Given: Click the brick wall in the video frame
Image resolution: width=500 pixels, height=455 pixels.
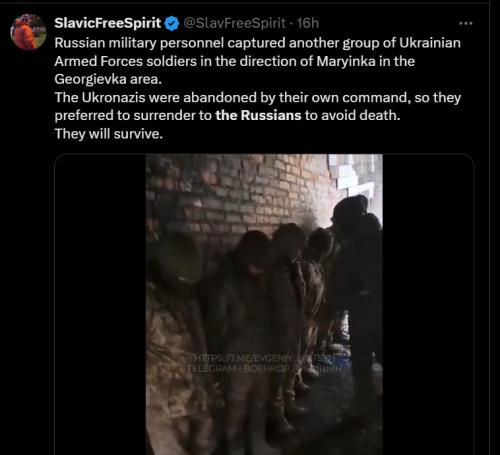Looking at the screenshot, I should (x=240, y=197).
